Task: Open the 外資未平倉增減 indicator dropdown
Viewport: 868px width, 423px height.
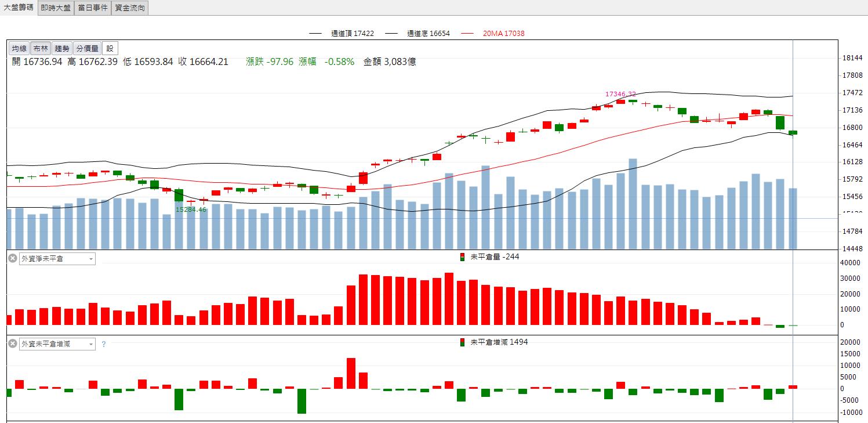Action: pyautogui.click(x=57, y=344)
